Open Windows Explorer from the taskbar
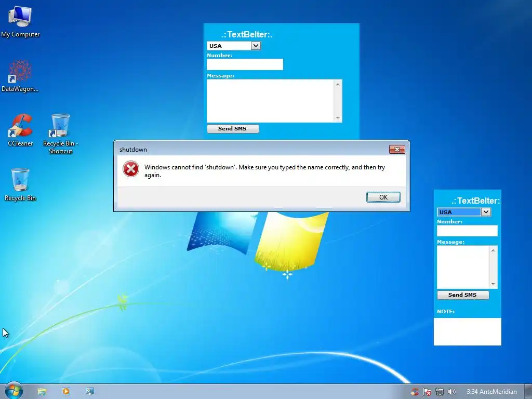 (x=42, y=392)
